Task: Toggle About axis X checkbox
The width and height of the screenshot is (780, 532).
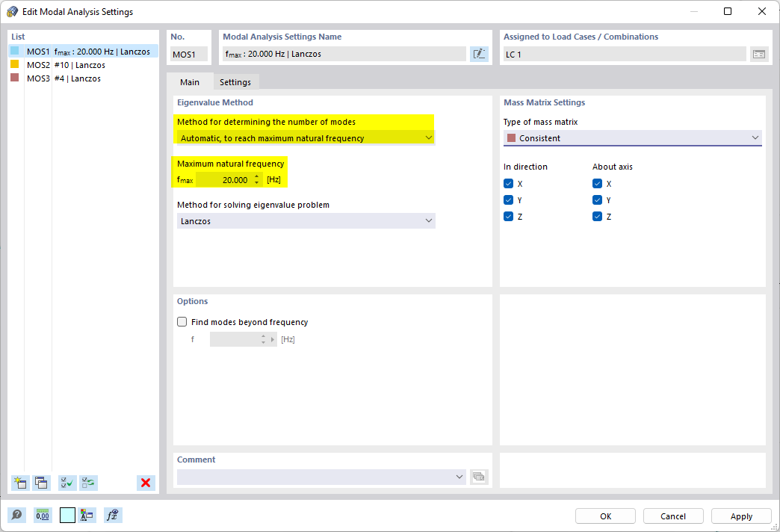Action: click(598, 184)
